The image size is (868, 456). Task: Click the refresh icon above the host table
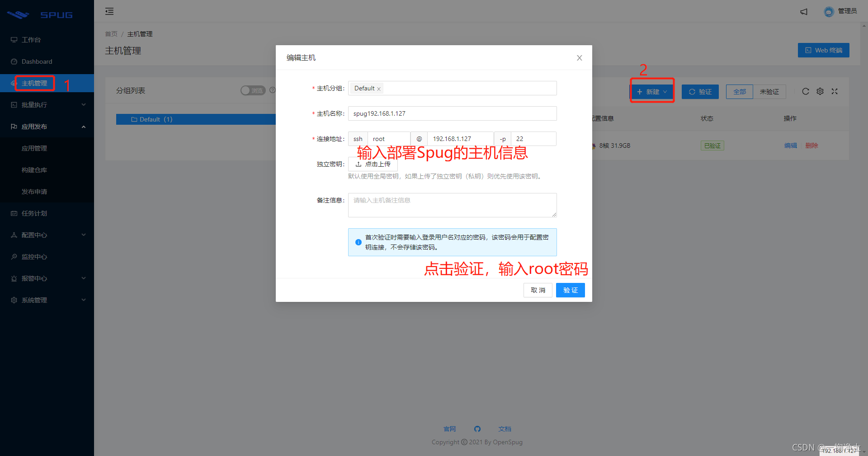805,91
